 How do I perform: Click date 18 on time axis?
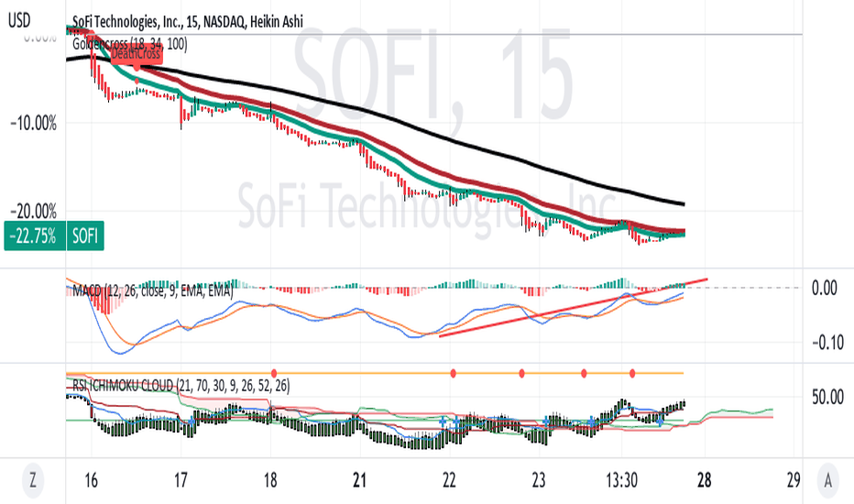pyautogui.click(x=270, y=480)
